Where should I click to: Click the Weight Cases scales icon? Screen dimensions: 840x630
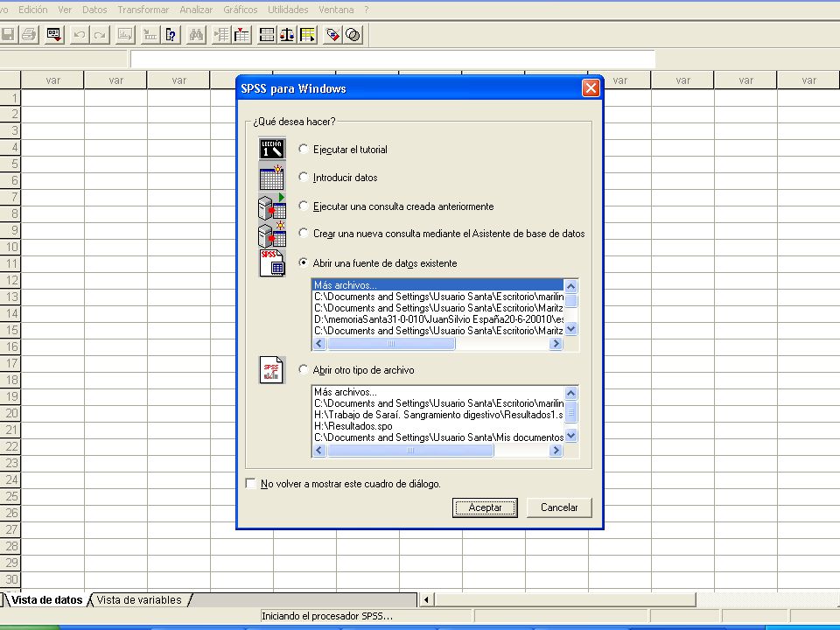pyautogui.click(x=287, y=35)
